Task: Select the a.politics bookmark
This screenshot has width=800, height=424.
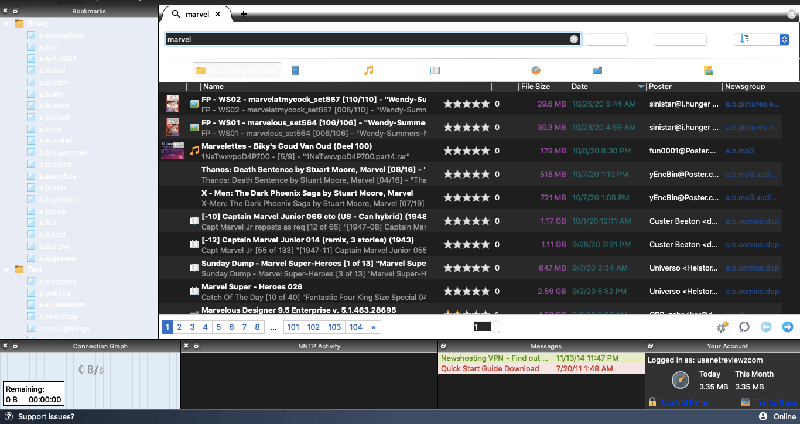Action: [x=54, y=293]
